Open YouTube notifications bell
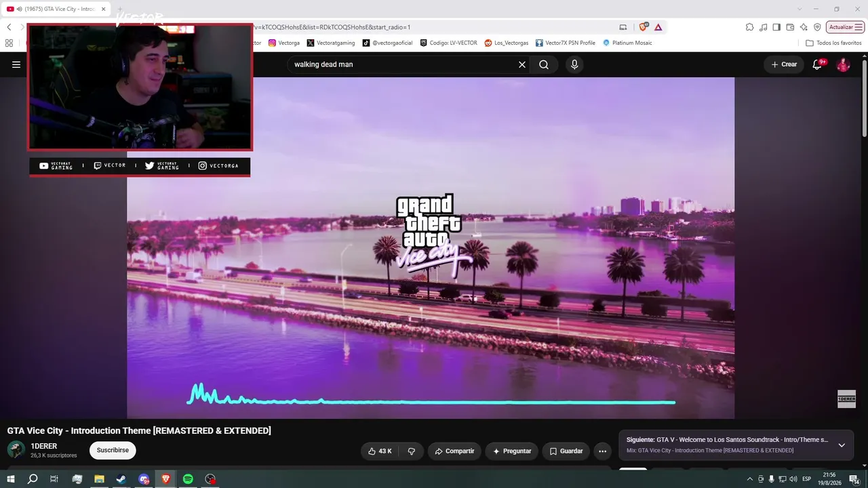868x488 pixels. [x=818, y=64]
